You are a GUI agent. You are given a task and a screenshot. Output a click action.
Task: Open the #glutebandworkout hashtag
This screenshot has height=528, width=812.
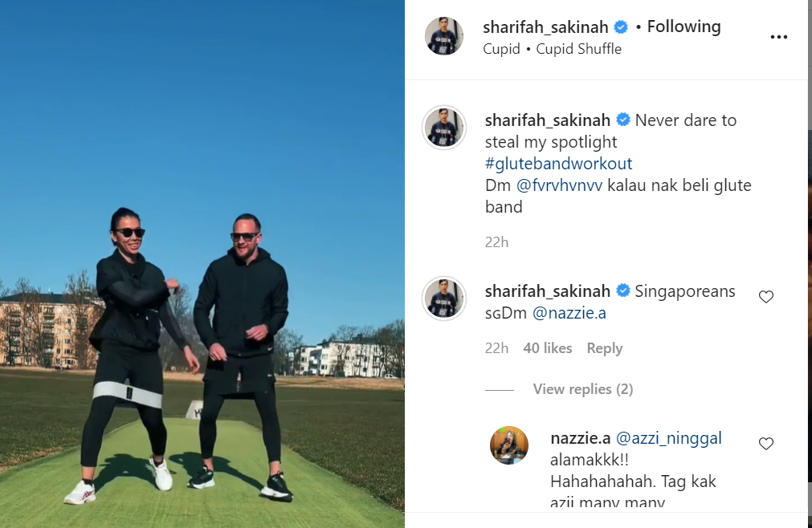coord(558,164)
